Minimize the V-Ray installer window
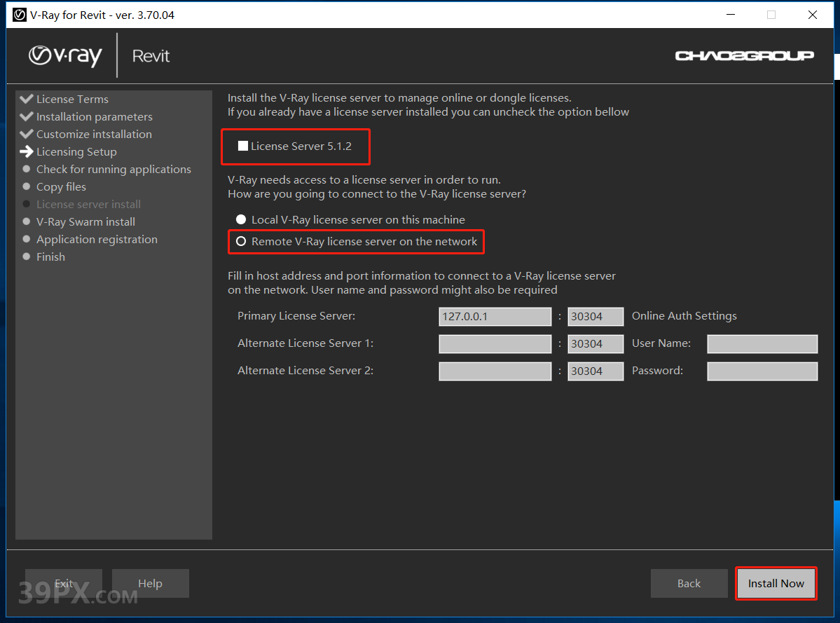The height and width of the screenshot is (623, 840). tap(730, 15)
